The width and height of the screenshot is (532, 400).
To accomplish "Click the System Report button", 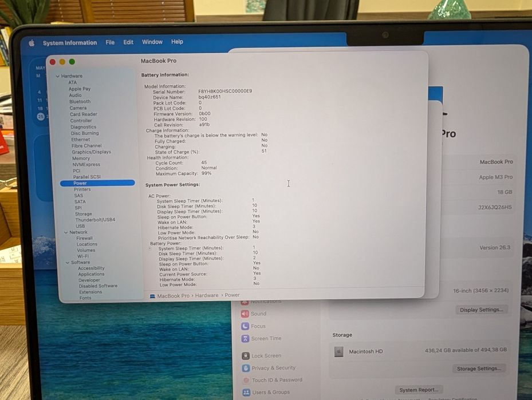I will tap(419, 390).
